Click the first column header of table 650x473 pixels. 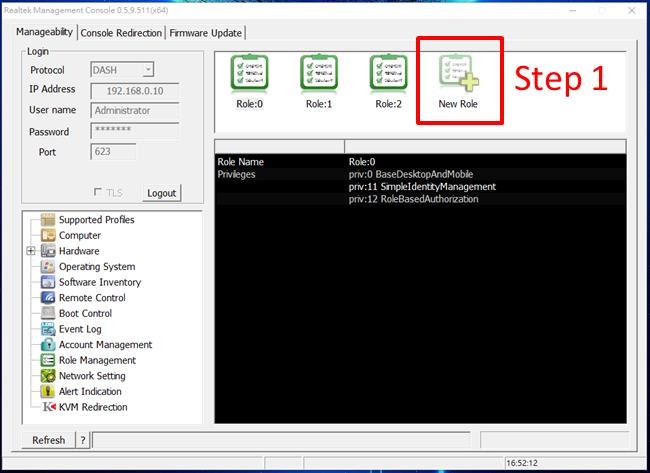[x=280, y=146]
